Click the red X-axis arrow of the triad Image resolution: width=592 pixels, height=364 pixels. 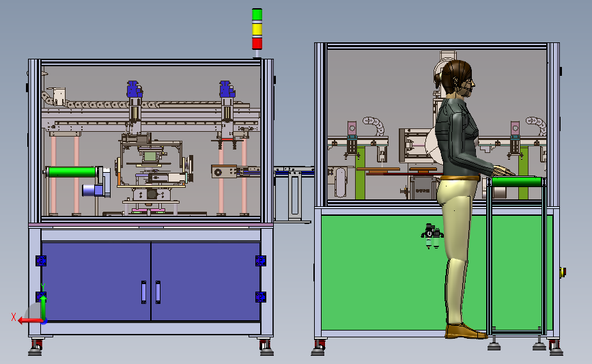(x=30, y=321)
